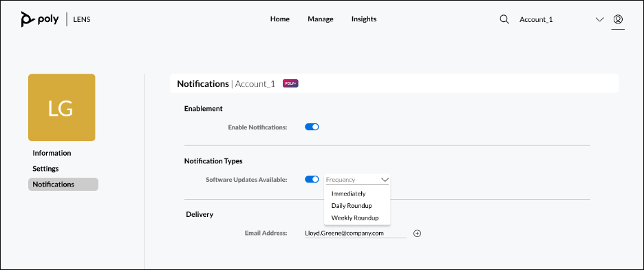Click the Email Address input field
Image resolution: width=644 pixels, height=270 pixels.
point(355,233)
